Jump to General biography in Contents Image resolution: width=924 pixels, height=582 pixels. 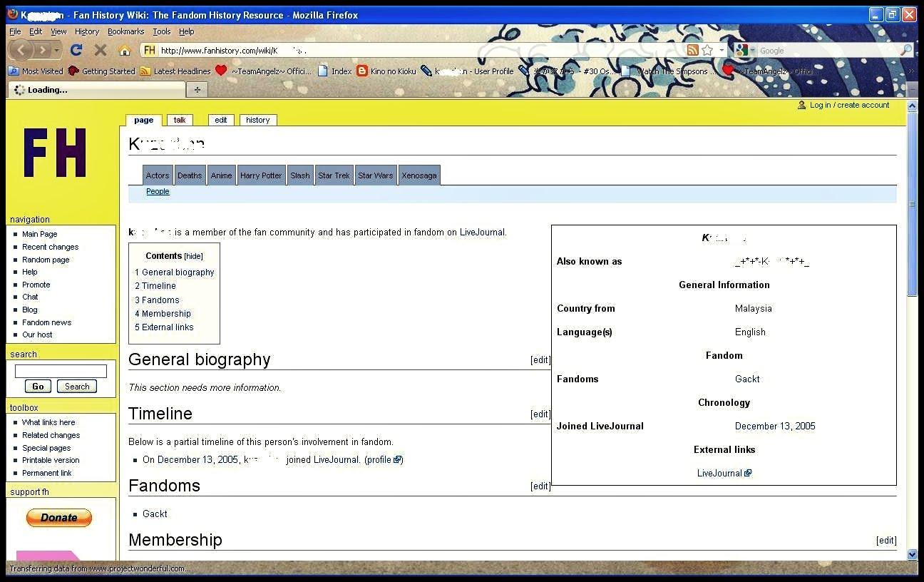click(x=175, y=272)
